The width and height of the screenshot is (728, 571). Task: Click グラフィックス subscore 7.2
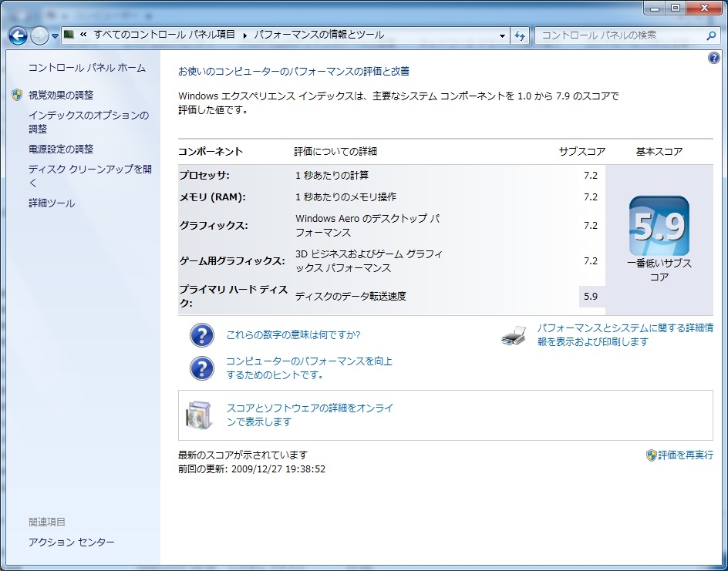pyautogui.click(x=591, y=226)
